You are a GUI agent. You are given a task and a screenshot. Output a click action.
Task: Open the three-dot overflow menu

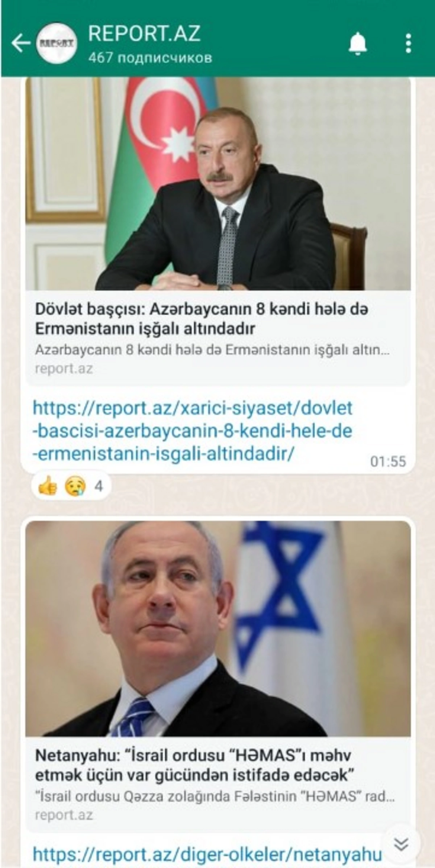click(x=409, y=44)
